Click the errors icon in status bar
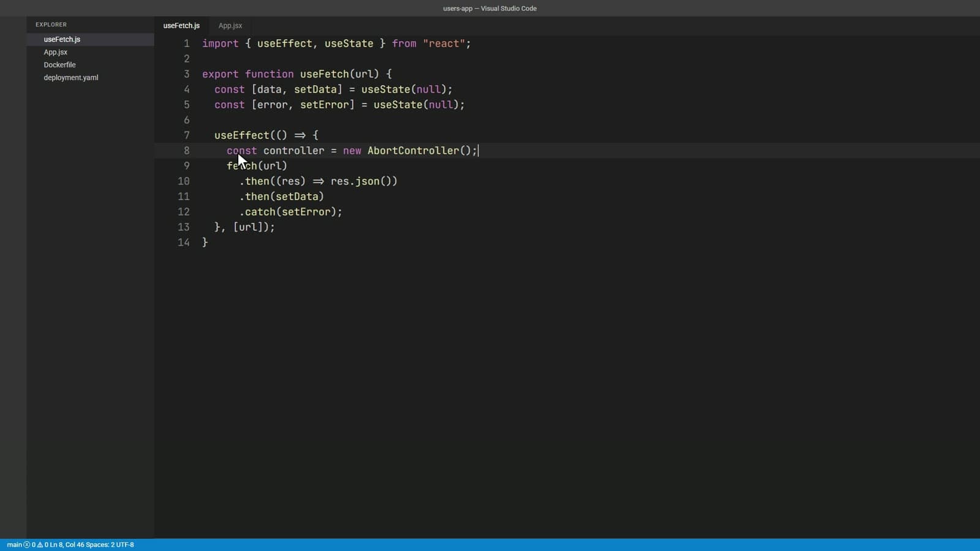The height and width of the screenshot is (551, 980). [x=26, y=545]
